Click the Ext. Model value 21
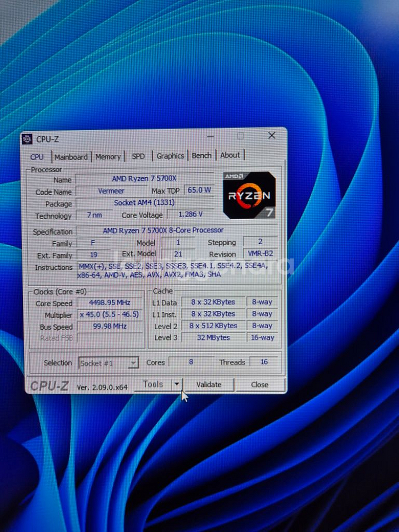Screen dimensions: 399x532 pyautogui.click(x=178, y=254)
